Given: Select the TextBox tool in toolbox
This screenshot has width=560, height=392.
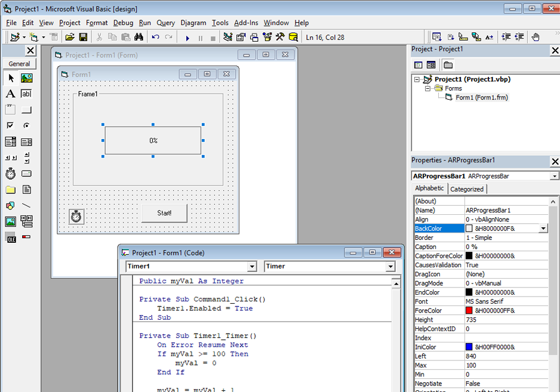Looking at the screenshot, I should pyautogui.click(x=26, y=94).
